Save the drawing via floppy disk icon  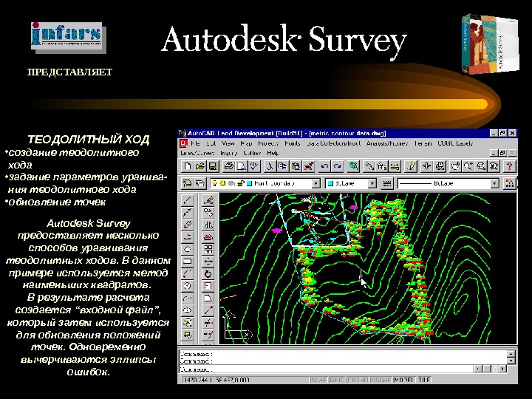213,166
